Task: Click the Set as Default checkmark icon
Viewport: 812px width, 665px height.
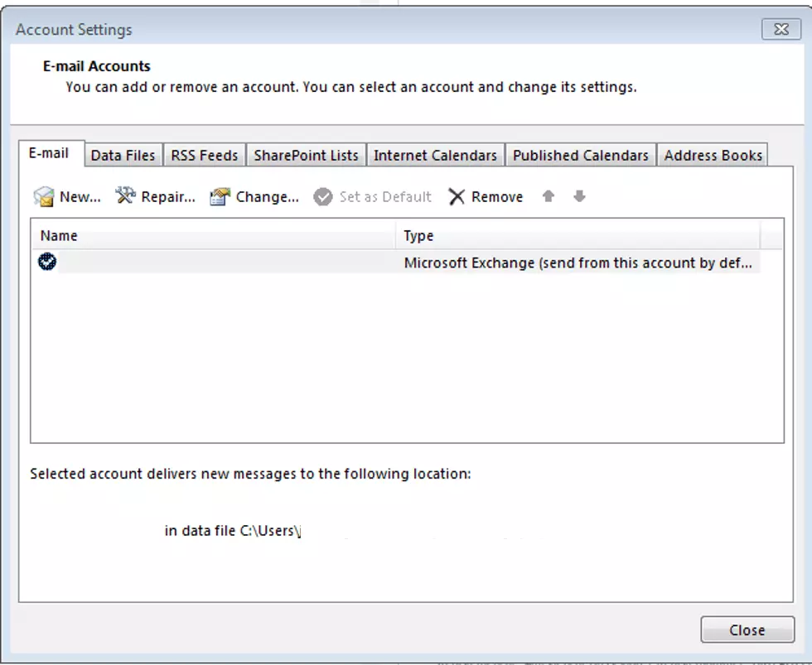Action: coord(323,197)
